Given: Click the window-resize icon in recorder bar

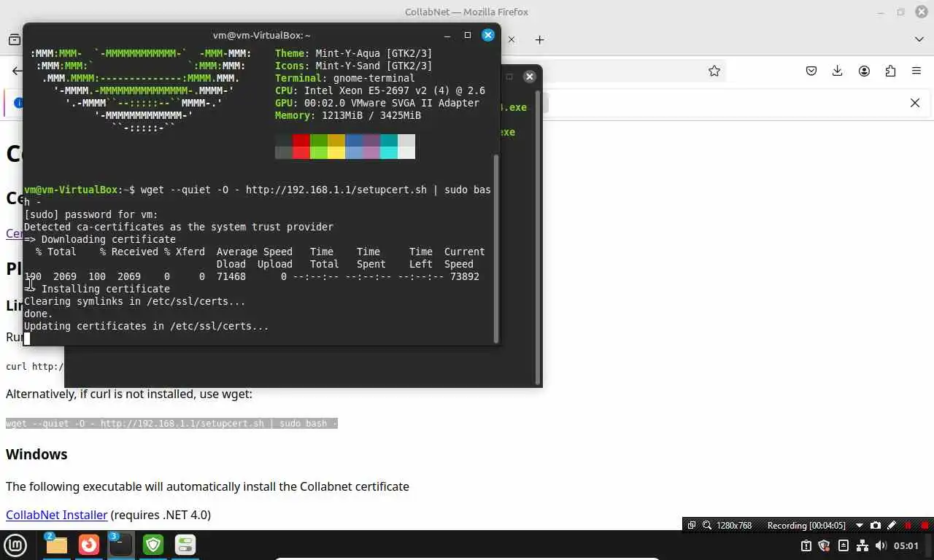Looking at the screenshot, I should [x=692, y=525].
